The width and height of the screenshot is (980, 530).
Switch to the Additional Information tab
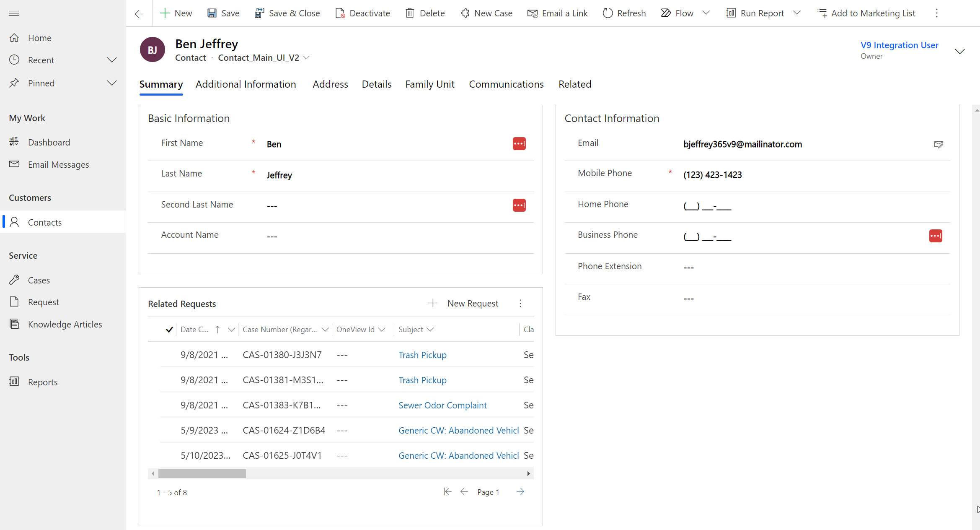point(246,84)
